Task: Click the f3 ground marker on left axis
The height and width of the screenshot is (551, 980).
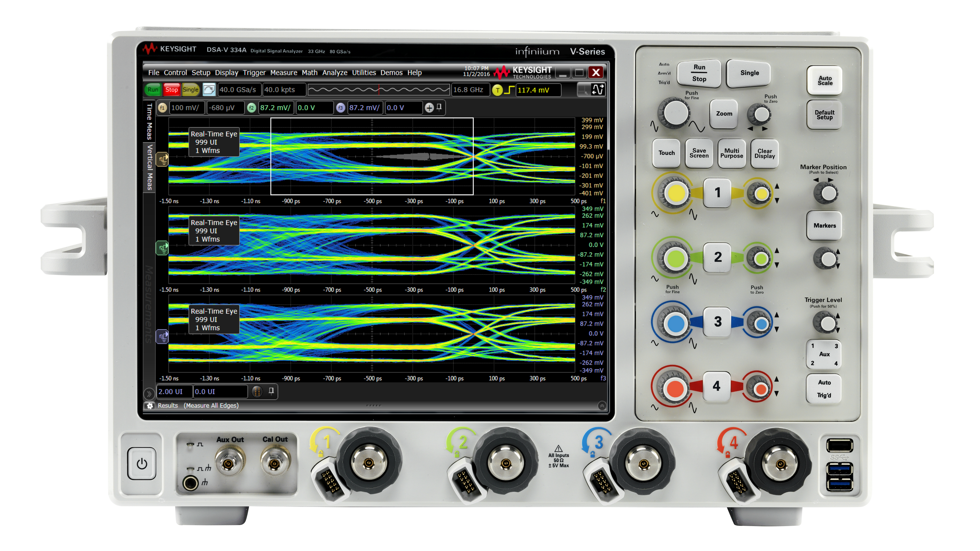Action: (162, 337)
